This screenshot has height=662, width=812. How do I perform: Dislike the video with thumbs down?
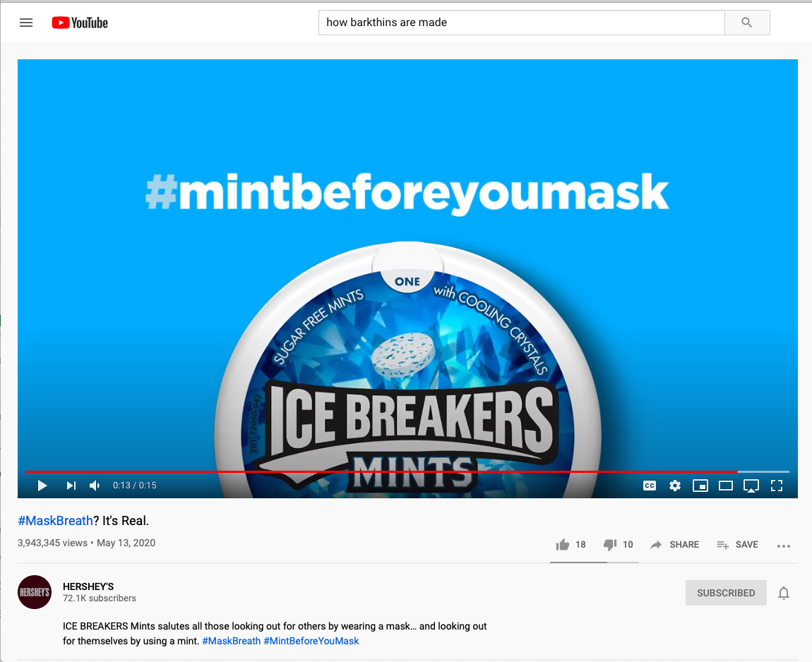(618, 545)
